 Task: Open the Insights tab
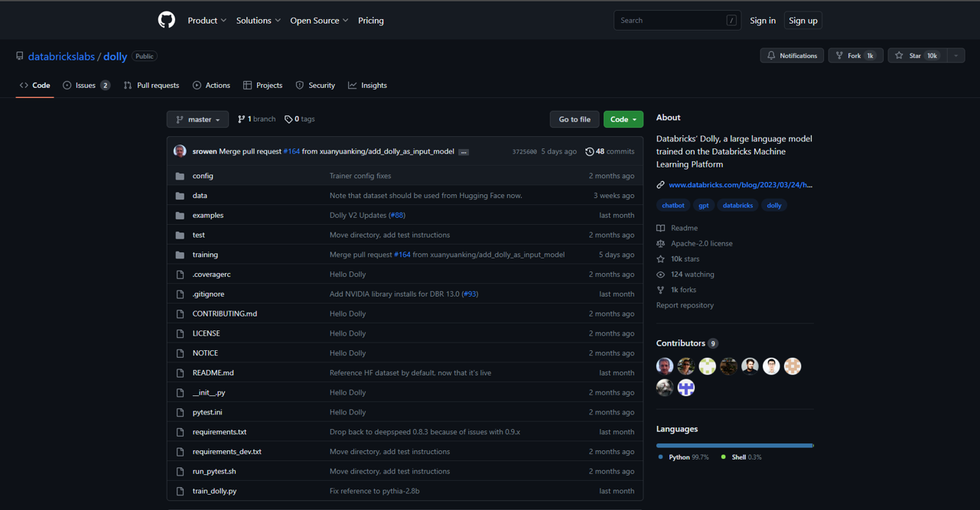tap(367, 86)
